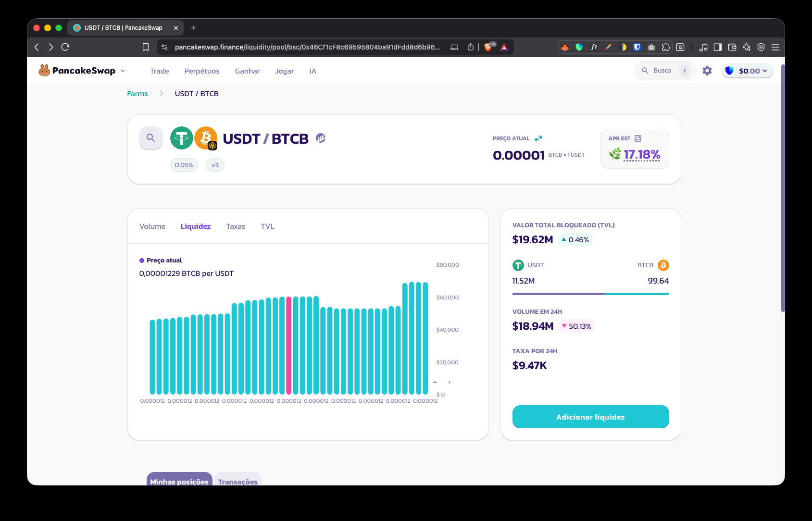
Task: Click the address bar URL
Action: (x=307, y=47)
